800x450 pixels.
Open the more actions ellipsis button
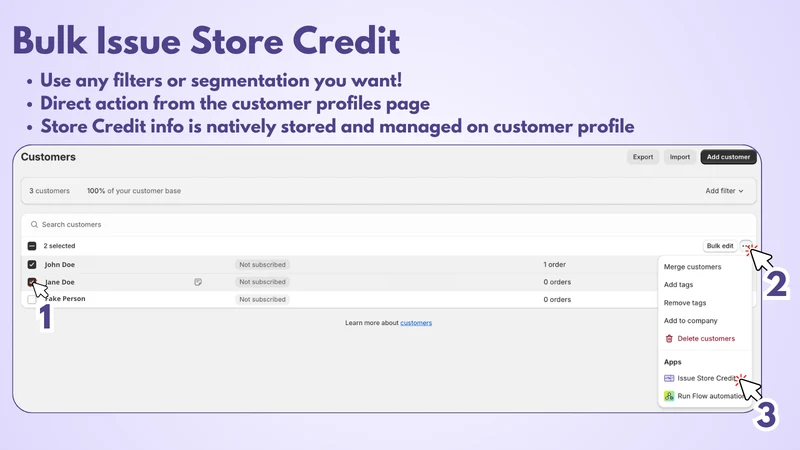pyautogui.click(x=746, y=246)
